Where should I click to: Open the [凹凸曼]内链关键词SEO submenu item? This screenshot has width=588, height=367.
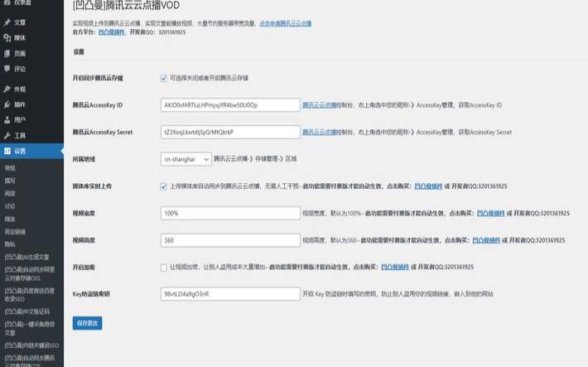(31, 345)
